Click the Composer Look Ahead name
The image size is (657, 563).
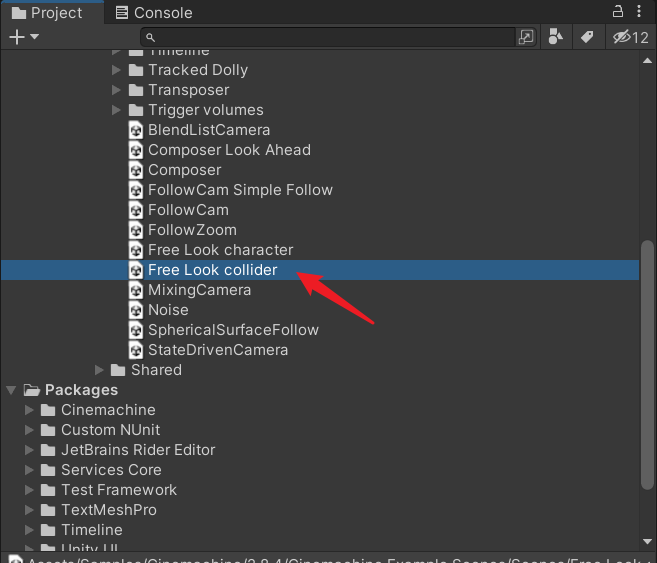230,150
